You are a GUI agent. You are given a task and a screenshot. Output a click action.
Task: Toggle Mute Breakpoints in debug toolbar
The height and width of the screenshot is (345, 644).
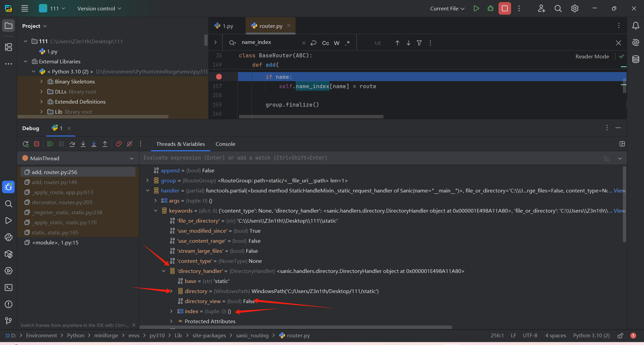coord(129,144)
